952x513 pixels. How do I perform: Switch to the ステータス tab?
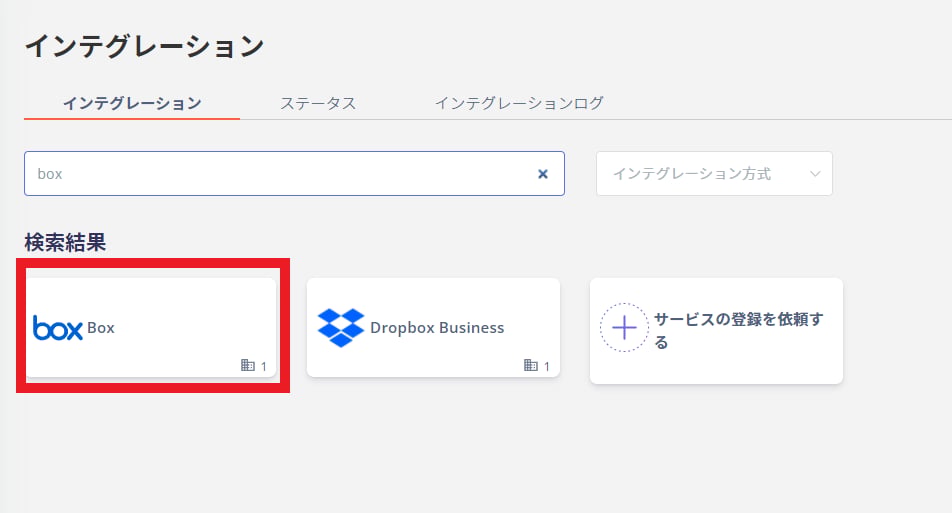point(318,103)
